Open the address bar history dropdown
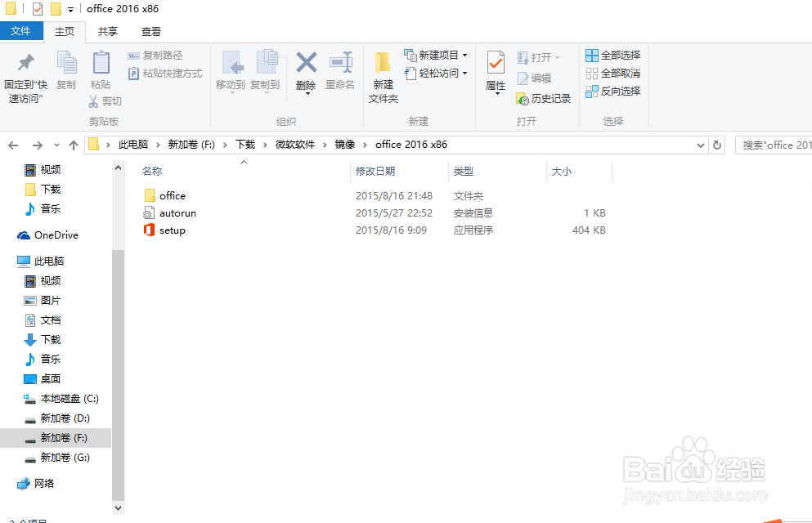This screenshot has width=812, height=523. (x=700, y=145)
